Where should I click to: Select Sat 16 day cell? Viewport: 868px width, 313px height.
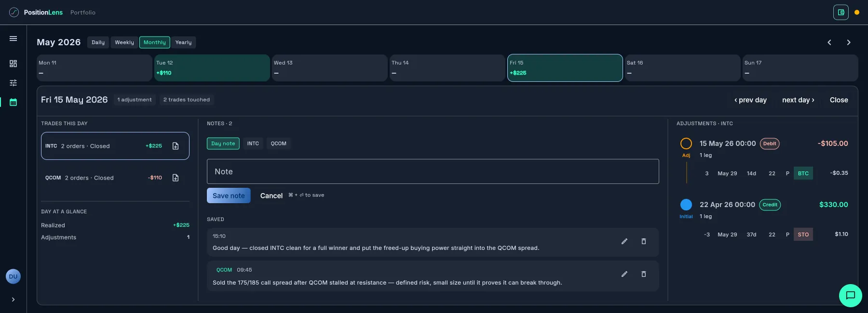pos(683,68)
